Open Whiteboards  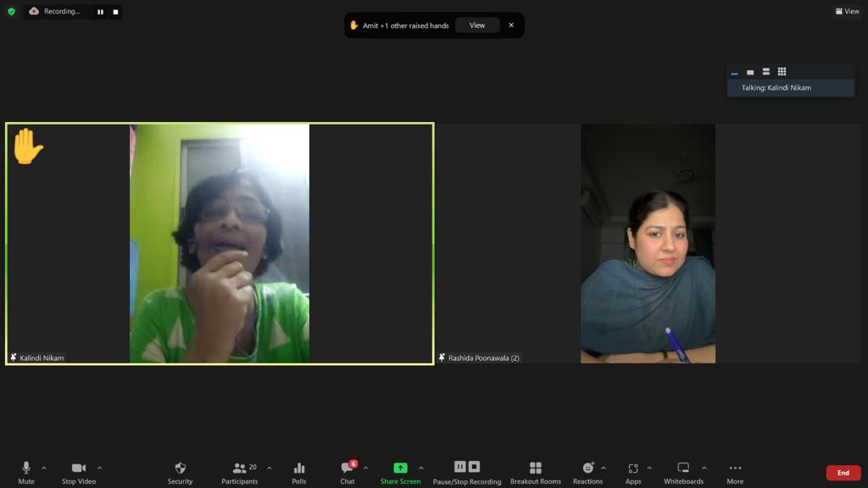pyautogui.click(x=684, y=473)
